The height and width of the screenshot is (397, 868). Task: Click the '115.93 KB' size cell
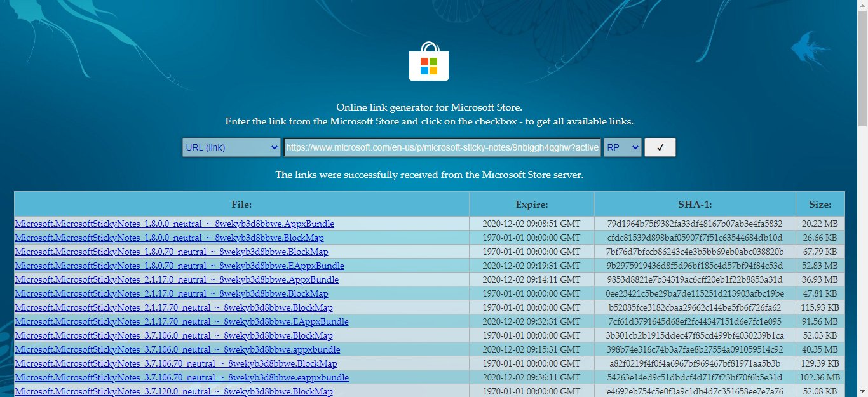[820, 307]
